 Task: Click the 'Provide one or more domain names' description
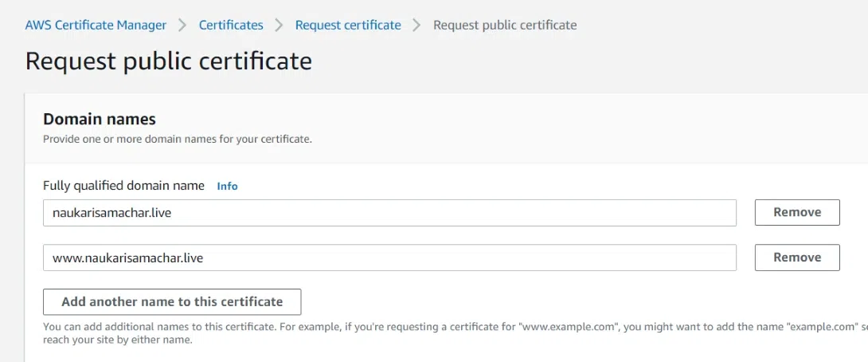pyautogui.click(x=177, y=139)
